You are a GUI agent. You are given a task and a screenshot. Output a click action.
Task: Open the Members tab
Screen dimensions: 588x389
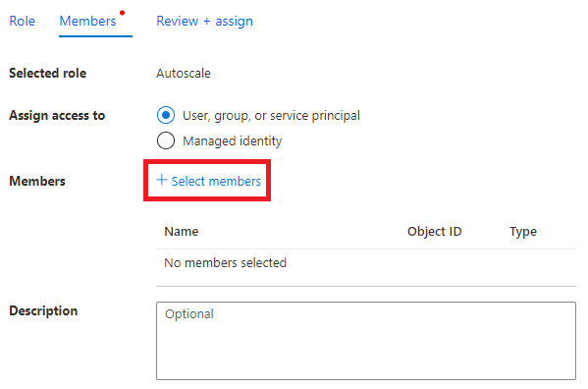[x=88, y=21]
